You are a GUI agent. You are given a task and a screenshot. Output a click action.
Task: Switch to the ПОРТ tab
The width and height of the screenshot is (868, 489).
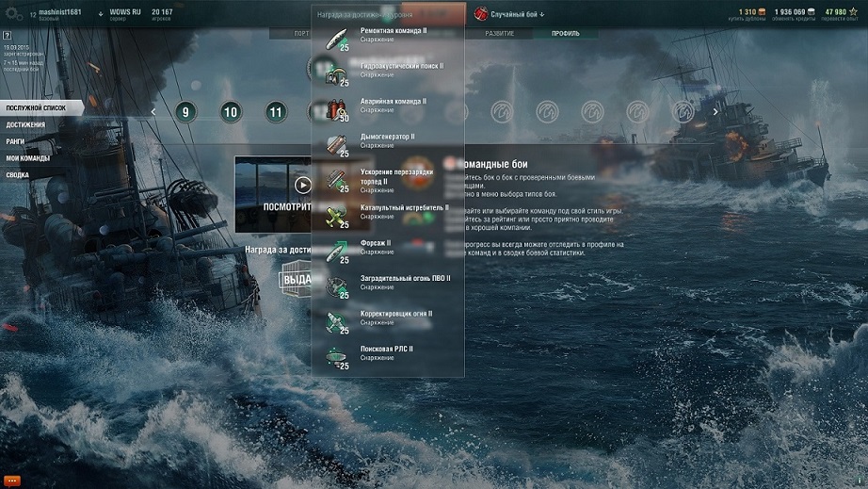coord(301,33)
